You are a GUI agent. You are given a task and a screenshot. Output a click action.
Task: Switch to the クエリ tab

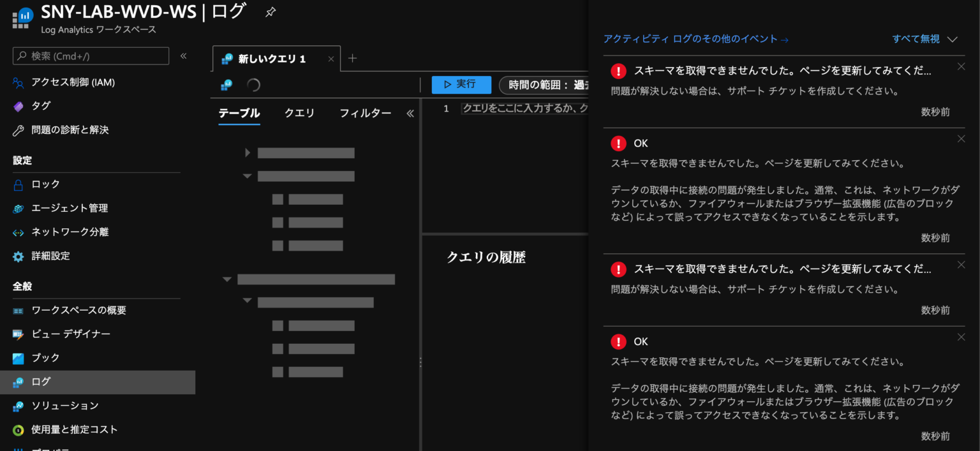299,113
